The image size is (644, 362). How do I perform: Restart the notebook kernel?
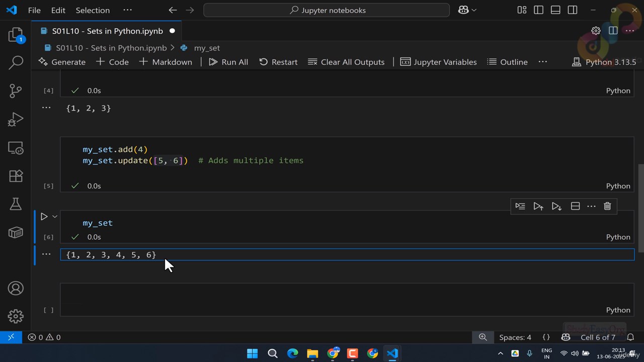click(278, 62)
